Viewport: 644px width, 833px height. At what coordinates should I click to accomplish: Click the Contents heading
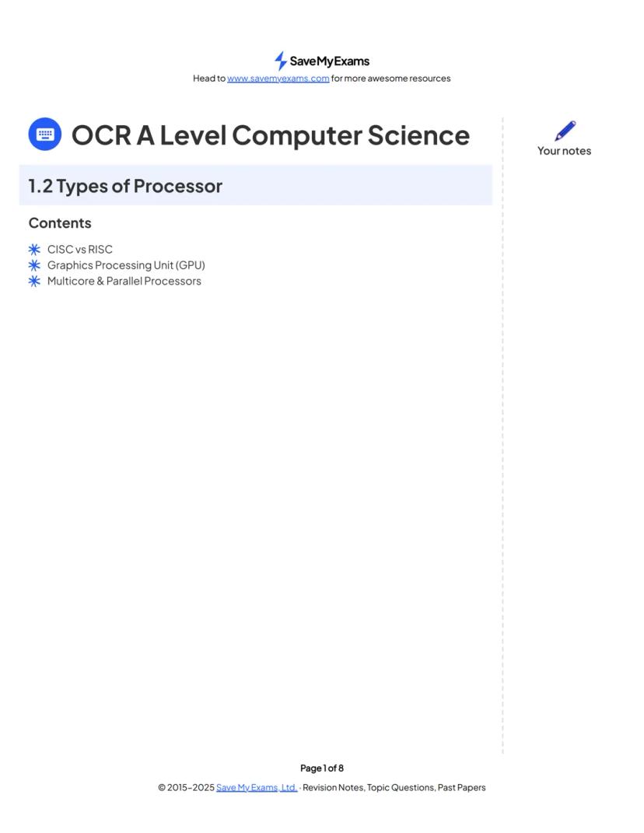60,223
